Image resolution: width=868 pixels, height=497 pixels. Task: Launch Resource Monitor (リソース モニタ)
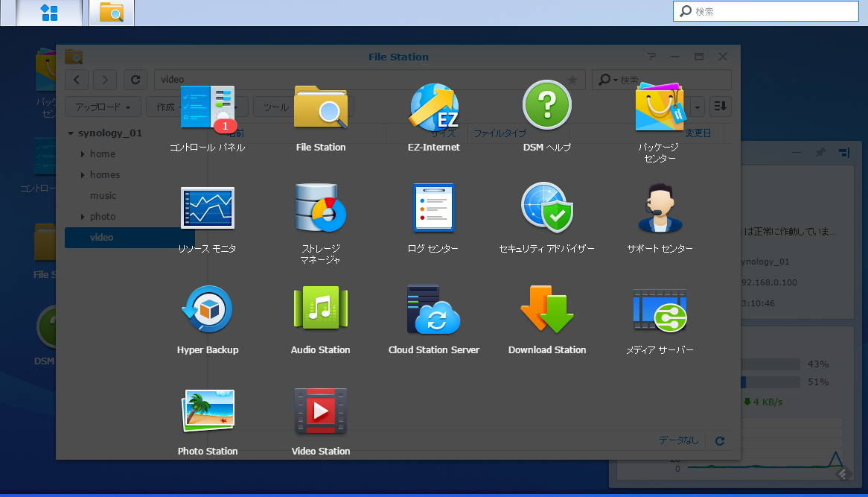point(208,208)
